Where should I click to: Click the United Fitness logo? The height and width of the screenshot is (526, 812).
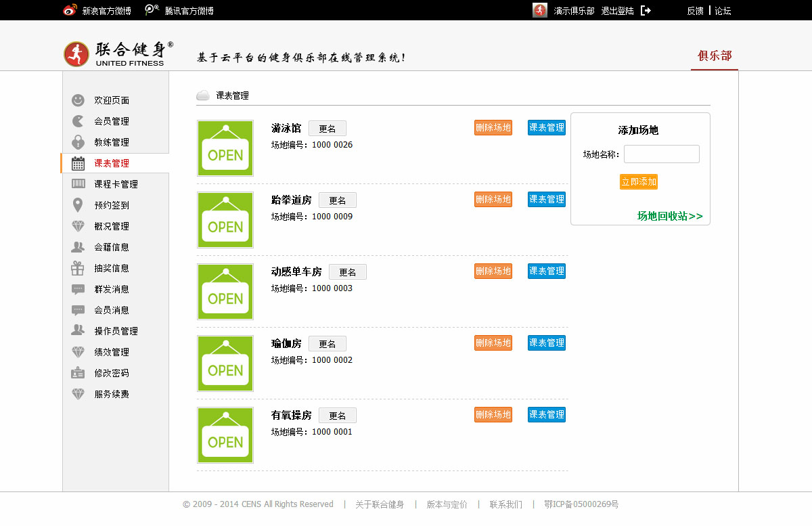coord(118,54)
